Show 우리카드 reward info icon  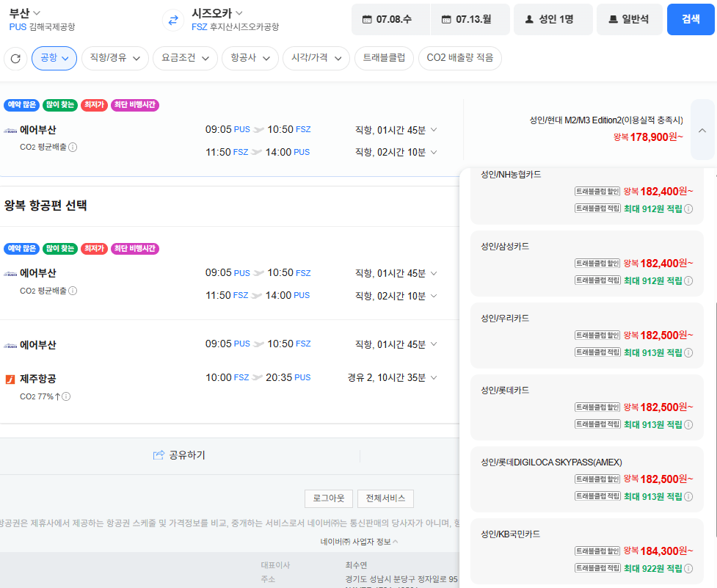tap(688, 352)
